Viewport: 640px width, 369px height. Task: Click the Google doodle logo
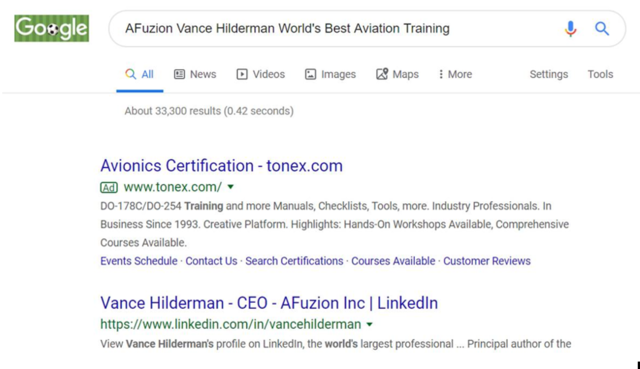(51, 28)
